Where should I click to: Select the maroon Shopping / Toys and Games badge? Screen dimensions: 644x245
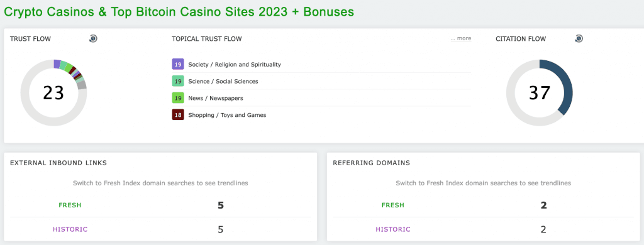(x=178, y=115)
